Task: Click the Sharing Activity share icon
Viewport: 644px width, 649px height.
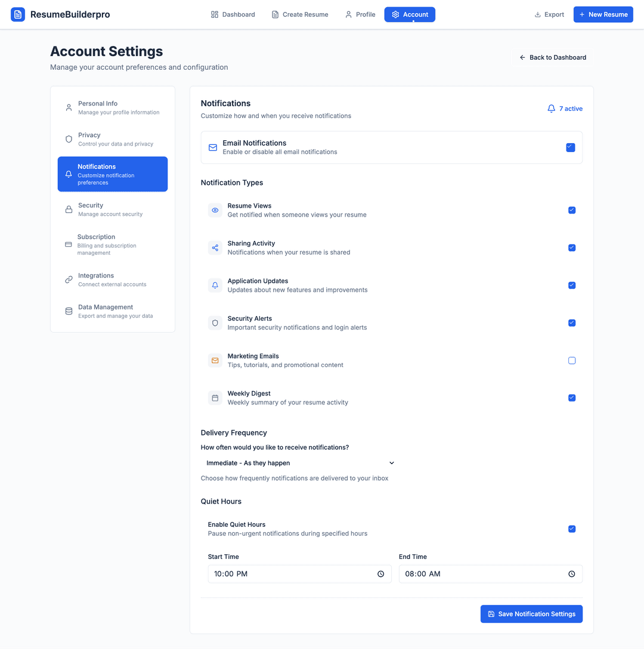Action: (x=215, y=248)
